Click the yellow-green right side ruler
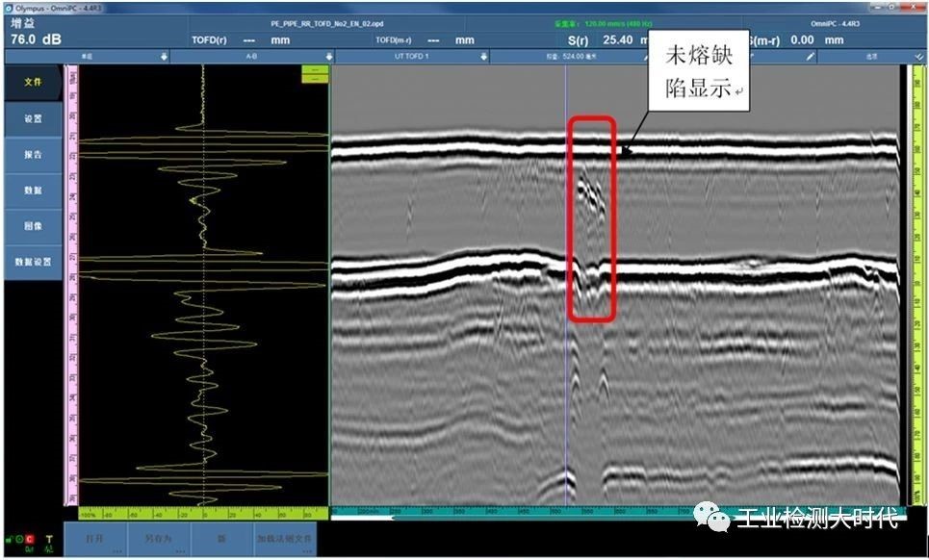This screenshot has height=560, width=929. coord(919,285)
